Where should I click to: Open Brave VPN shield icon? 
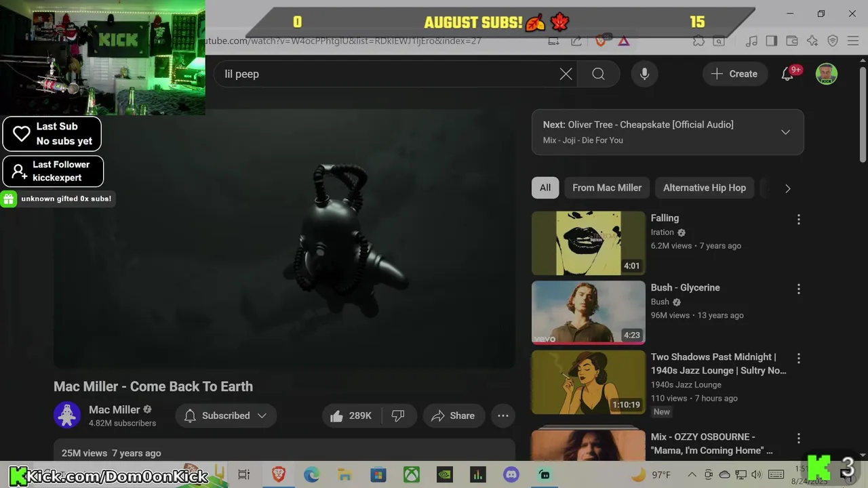tap(833, 41)
